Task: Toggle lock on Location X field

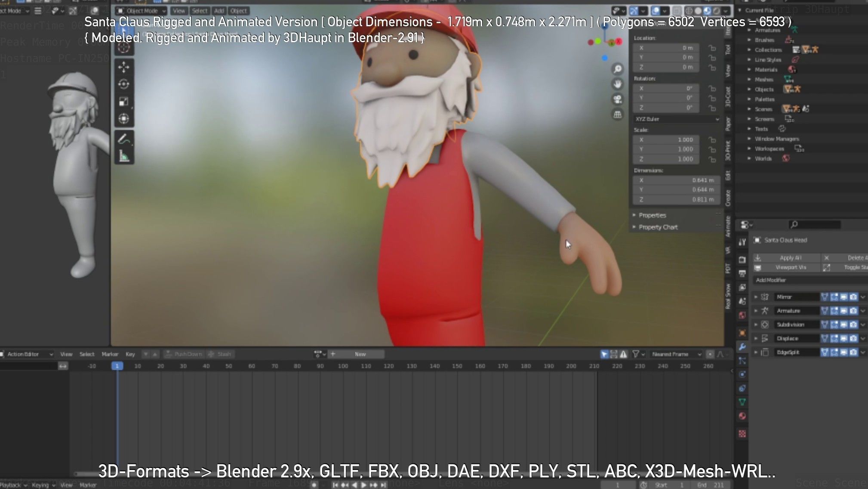Action: 712,48
